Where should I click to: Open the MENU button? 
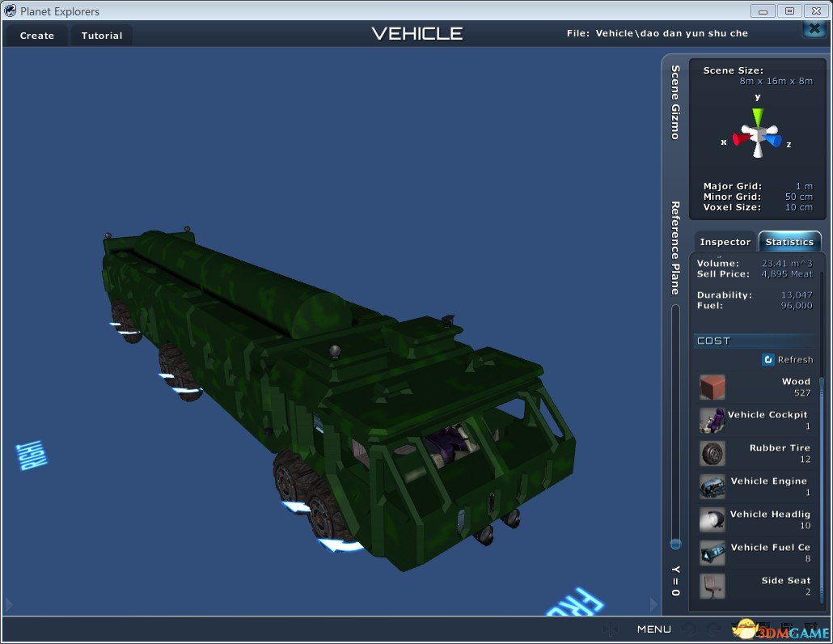coord(654,629)
